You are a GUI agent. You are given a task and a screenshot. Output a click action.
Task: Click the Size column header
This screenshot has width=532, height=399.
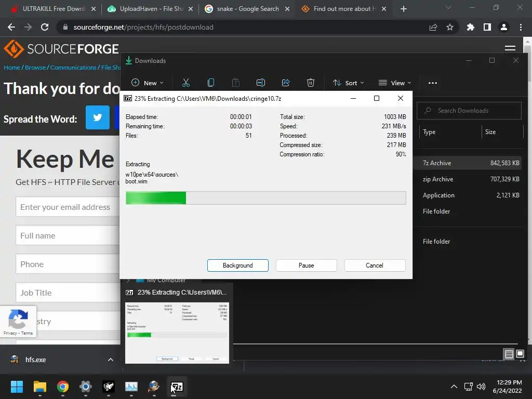pos(490,132)
